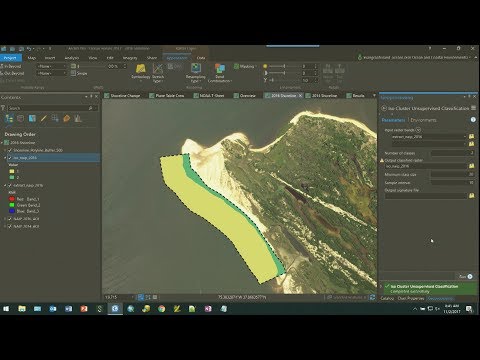480x360 pixels.
Task: Select List By Selection icon
Action: [32, 118]
